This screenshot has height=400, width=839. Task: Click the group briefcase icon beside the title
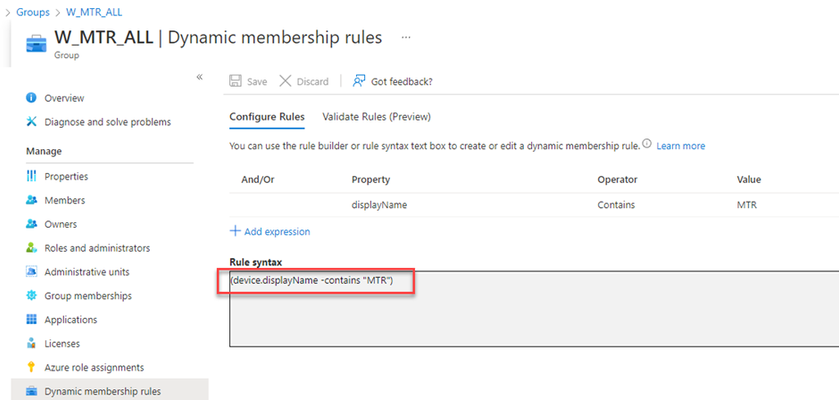[x=36, y=43]
